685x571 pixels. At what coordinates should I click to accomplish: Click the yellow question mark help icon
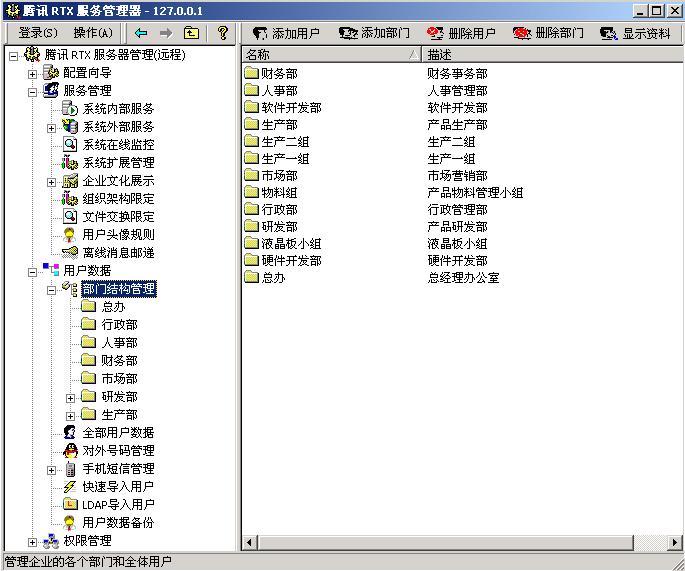(223, 33)
